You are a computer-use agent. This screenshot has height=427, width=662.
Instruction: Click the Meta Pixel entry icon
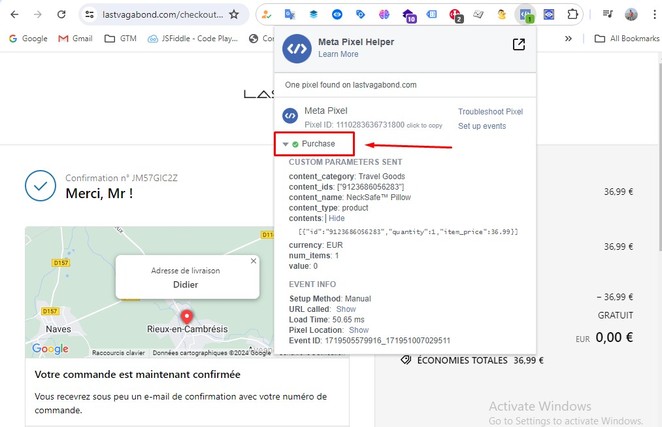[290, 116]
